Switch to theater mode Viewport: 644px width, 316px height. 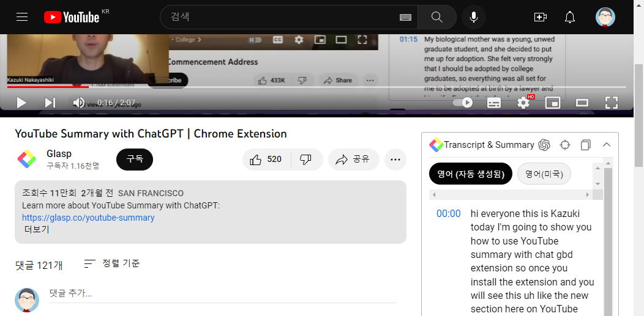pos(582,103)
